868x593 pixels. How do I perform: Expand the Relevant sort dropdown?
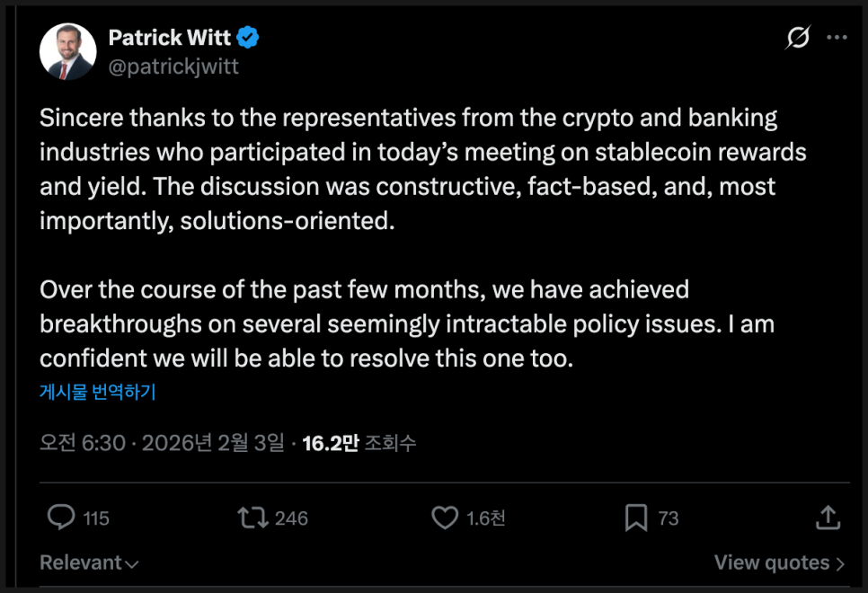pyautogui.click(x=89, y=563)
